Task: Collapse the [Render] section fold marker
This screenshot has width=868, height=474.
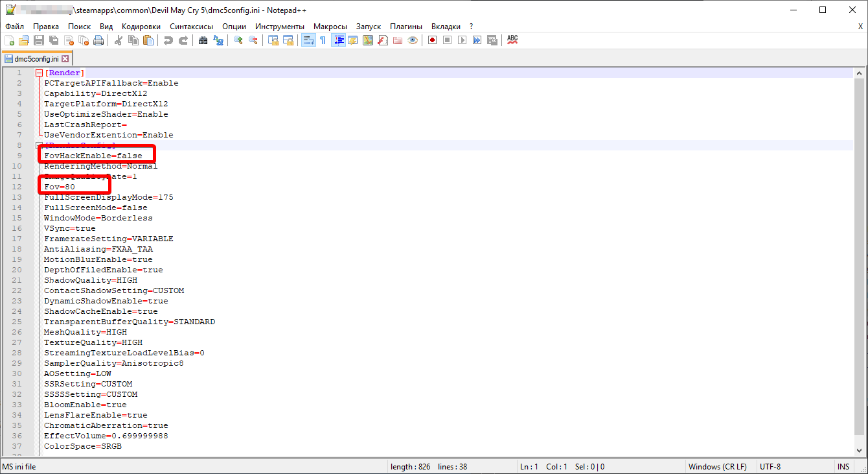Action: 39,73
